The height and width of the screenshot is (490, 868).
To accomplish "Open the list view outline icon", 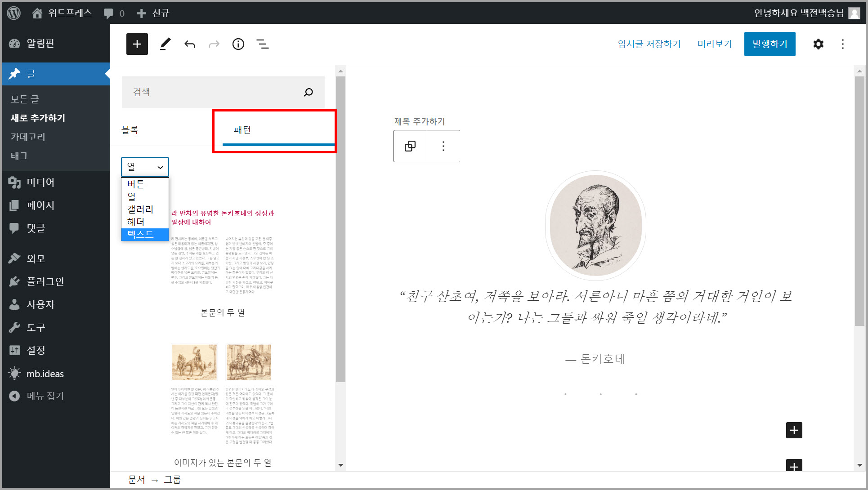I will click(x=262, y=44).
